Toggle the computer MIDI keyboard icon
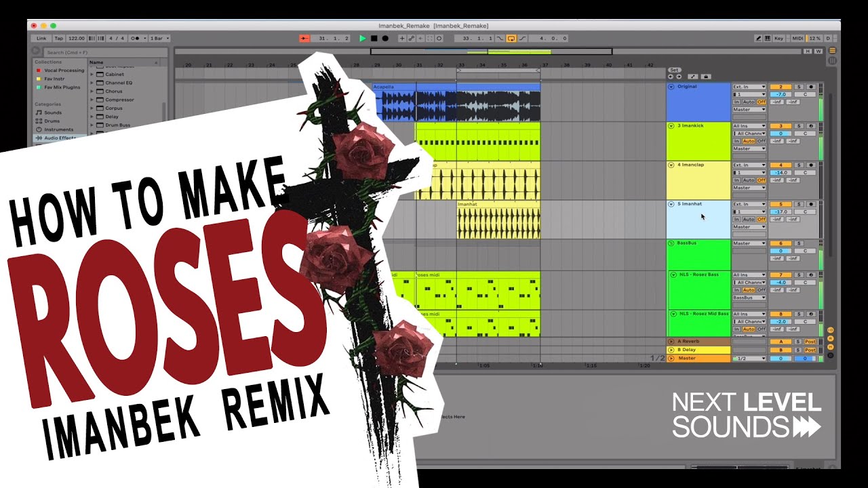Viewport: 868px width, 488px height. pos(767,39)
